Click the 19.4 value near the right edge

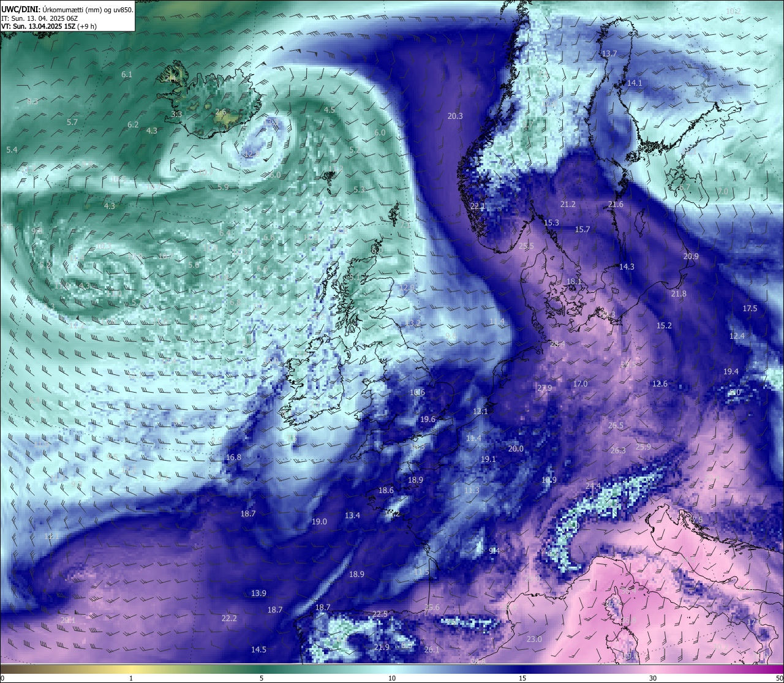pyautogui.click(x=731, y=371)
